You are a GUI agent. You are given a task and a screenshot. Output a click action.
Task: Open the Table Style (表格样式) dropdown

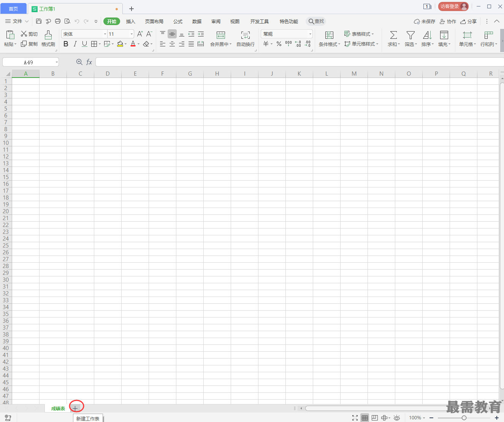359,34
